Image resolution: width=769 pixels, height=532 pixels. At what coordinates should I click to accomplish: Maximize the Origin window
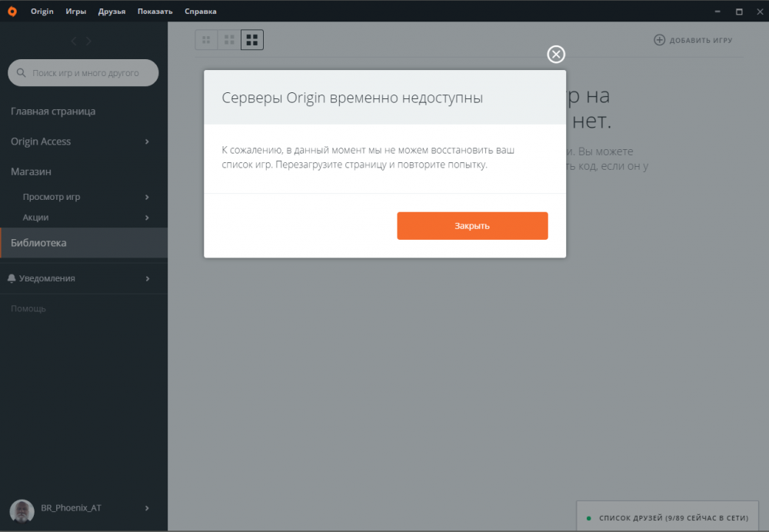click(x=739, y=12)
